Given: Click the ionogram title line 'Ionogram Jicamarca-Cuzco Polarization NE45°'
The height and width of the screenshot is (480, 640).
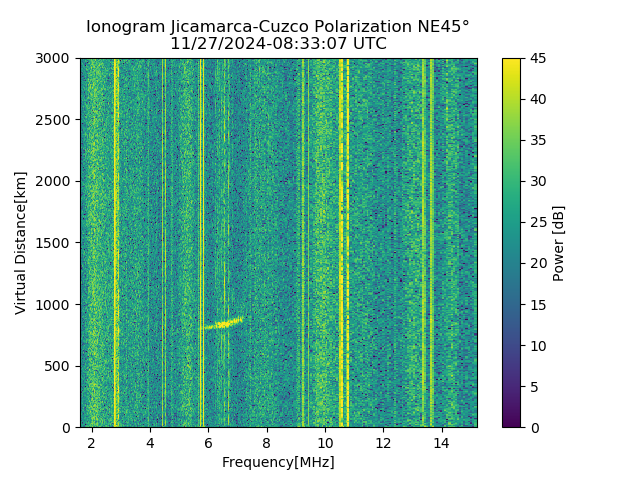Looking at the screenshot, I should pyautogui.click(x=278, y=27).
